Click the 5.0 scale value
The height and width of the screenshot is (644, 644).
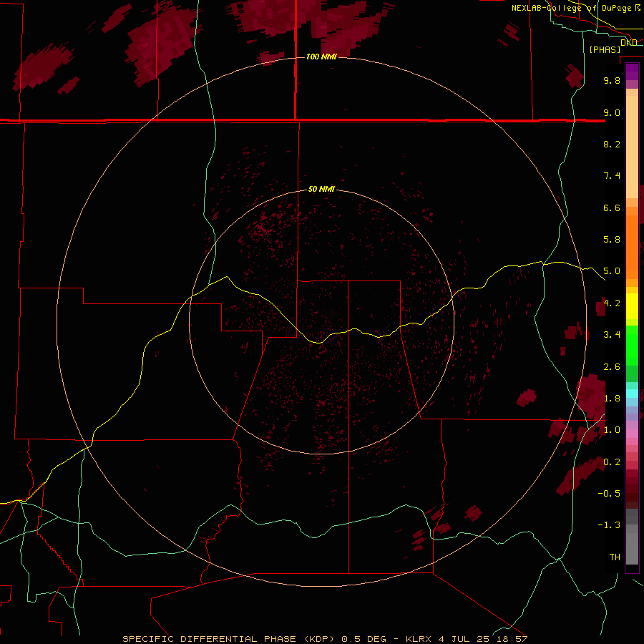[x=612, y=271]
